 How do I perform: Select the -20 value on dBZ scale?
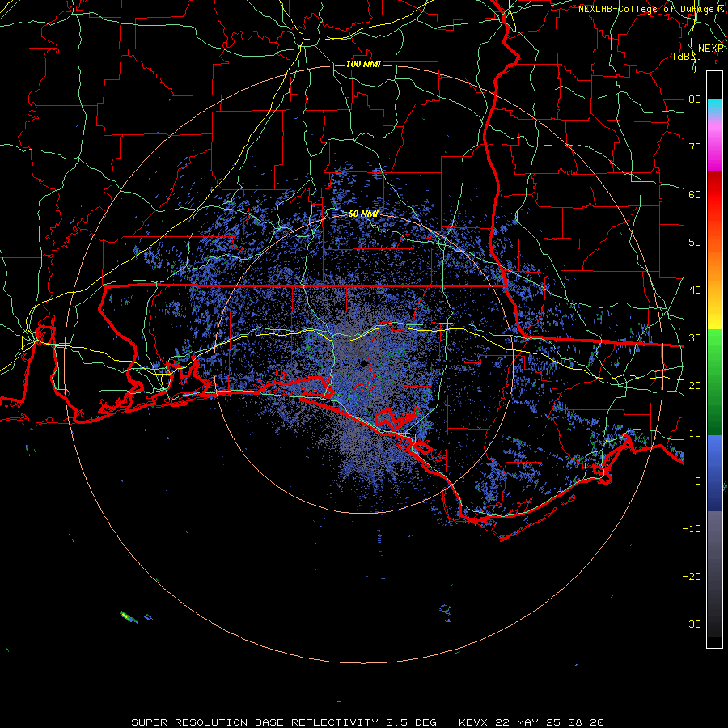(x=692, y=577)
